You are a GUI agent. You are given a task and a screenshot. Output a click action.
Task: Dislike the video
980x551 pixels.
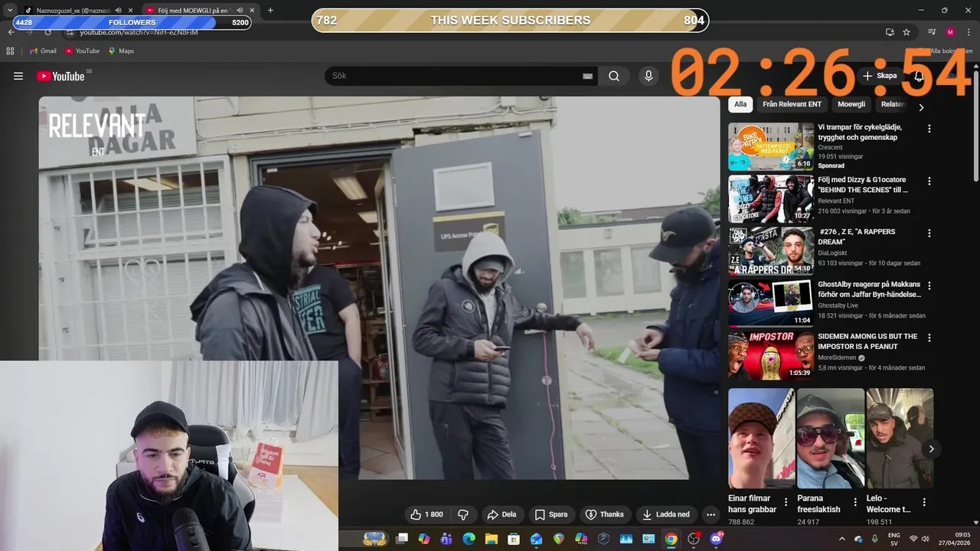tap(462, 514)
